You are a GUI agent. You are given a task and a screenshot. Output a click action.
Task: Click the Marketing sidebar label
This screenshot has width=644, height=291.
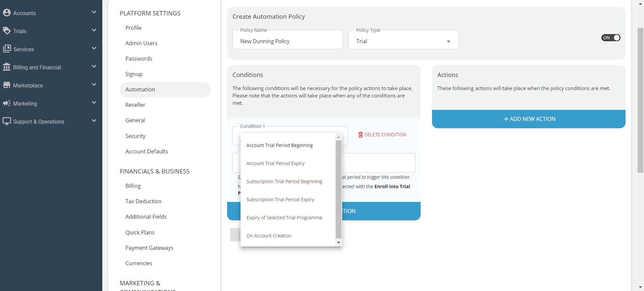point(25,103)
